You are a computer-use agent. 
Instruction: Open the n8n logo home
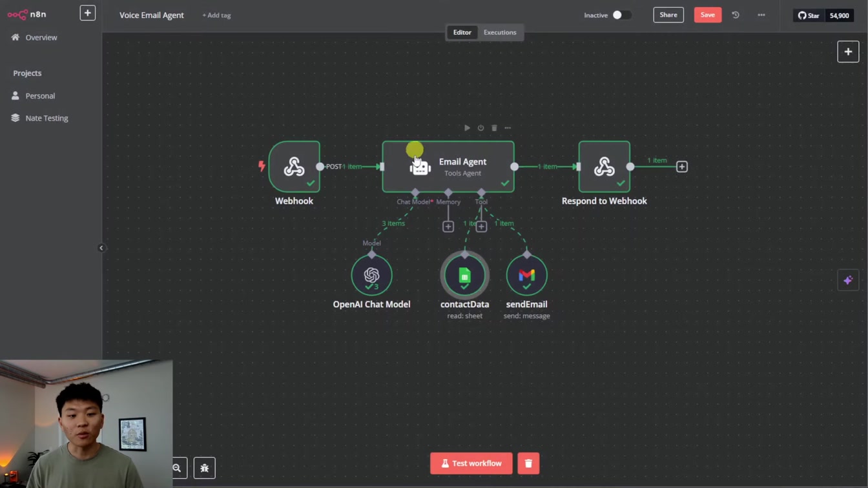coord(27,14)
